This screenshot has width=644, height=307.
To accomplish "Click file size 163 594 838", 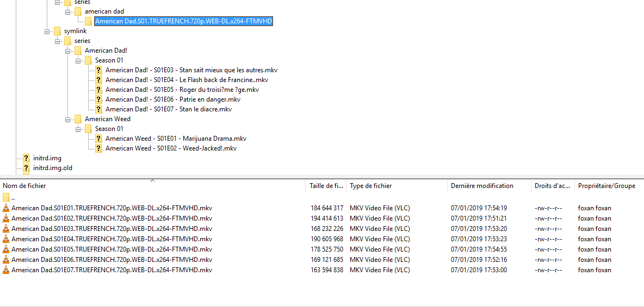I will pos(327,270).
